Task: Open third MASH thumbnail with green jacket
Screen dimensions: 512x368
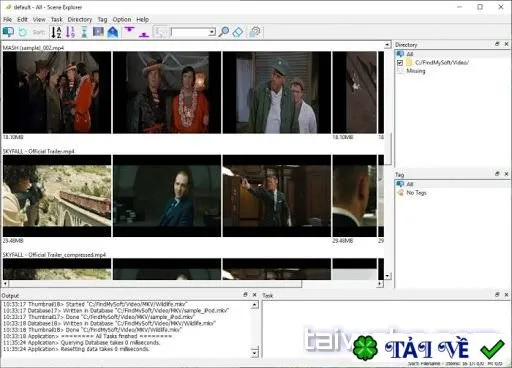Action: (x=277, y=92)
